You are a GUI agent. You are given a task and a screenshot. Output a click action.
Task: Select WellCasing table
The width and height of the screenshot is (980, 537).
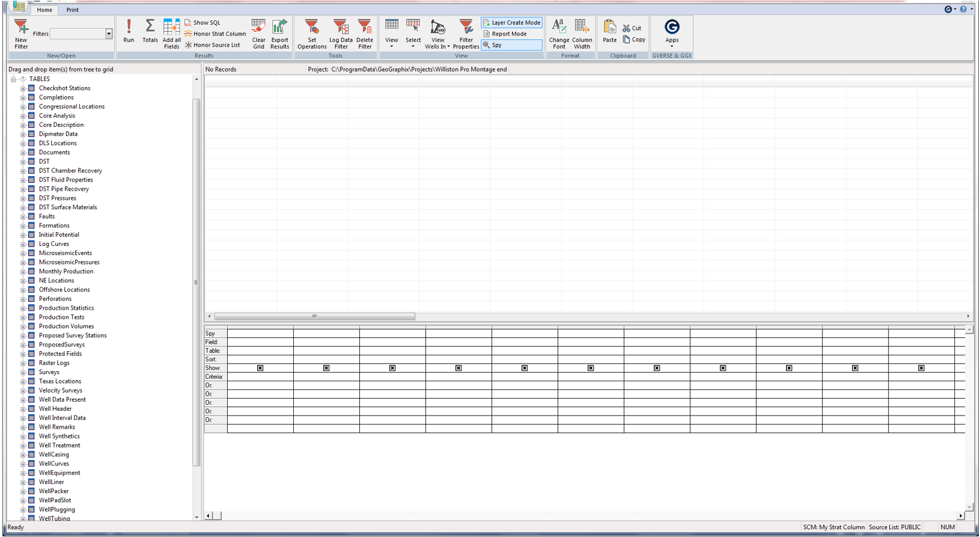[x=54, y=455]
